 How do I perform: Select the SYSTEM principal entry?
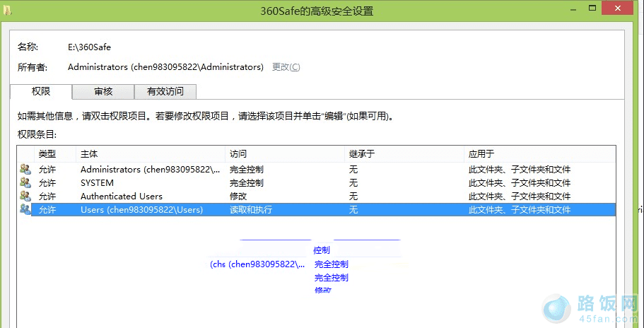(x=97, y=182)
